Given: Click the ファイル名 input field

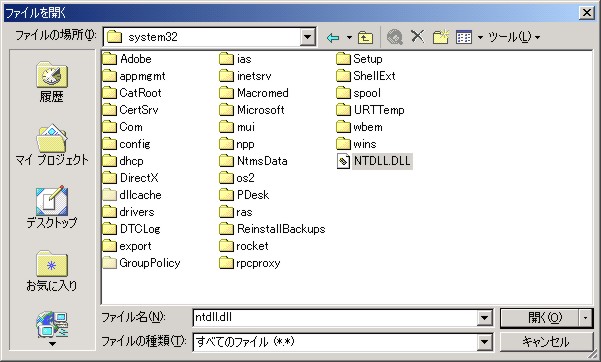Looking at the screenshot, I should 335,318.
